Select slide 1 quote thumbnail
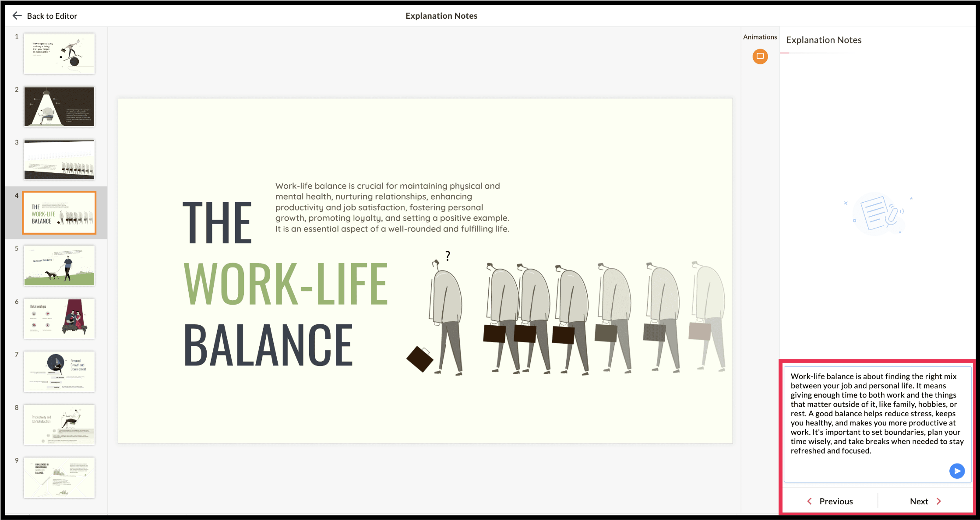 pos(59,54)
